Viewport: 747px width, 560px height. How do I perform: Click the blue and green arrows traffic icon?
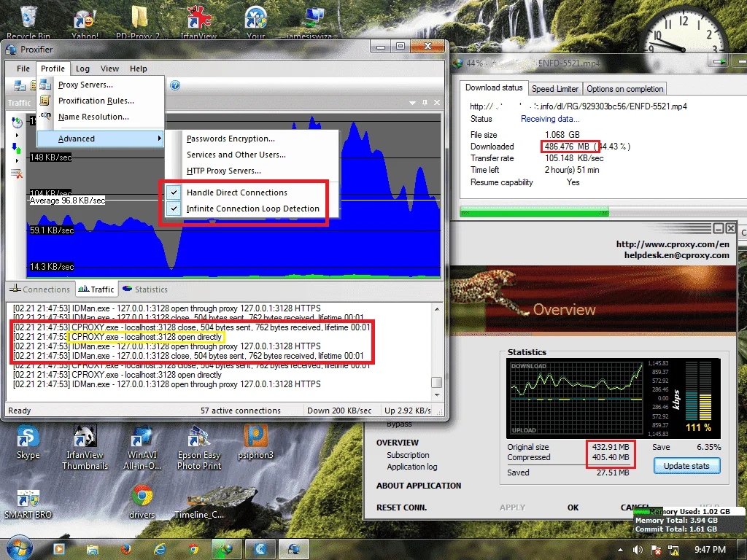point(17,148)
